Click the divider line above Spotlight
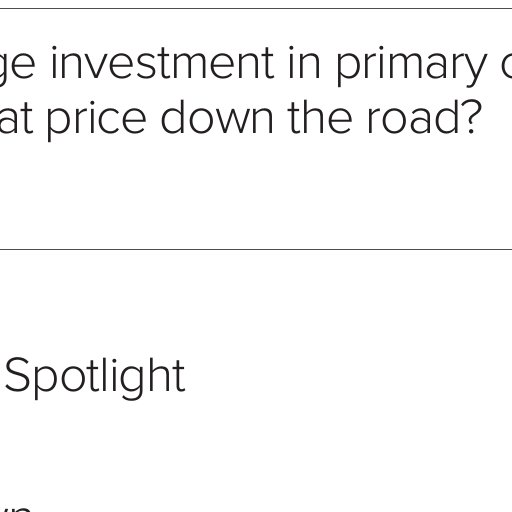The image size is (512, 512). click(256, 249)
